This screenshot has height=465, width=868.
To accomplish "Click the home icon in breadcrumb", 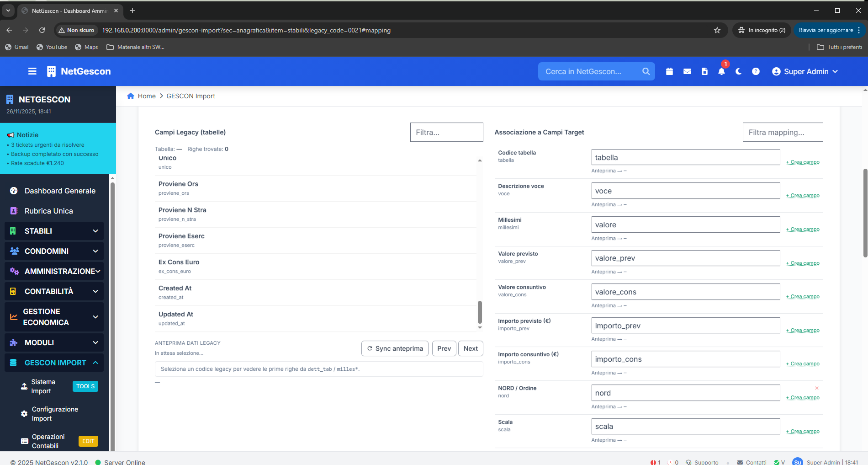I will click(131, 96).
